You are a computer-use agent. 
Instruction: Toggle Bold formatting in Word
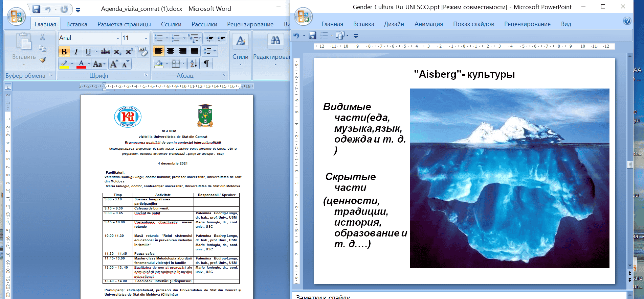click(x=64, y=52)
